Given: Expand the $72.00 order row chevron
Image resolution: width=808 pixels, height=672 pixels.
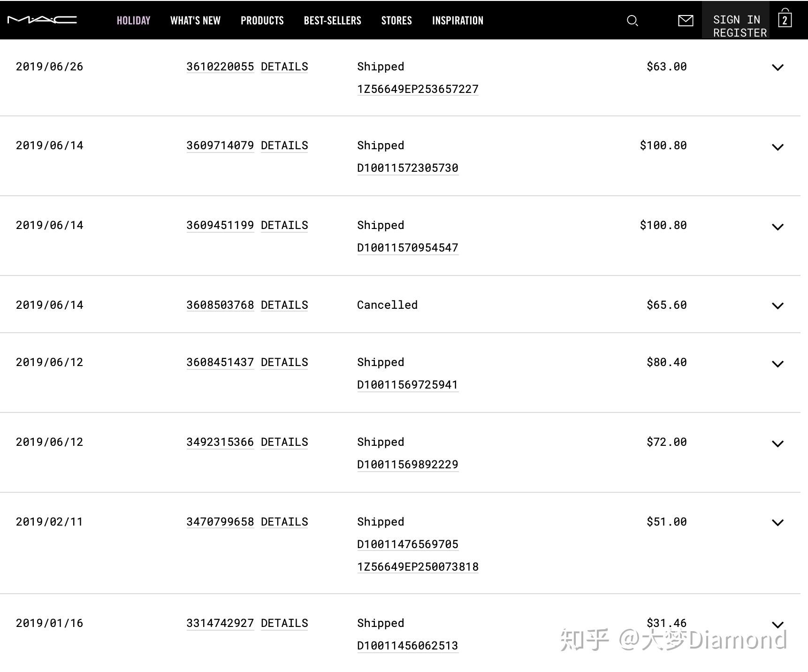Looking at the screenshot, I should (x=778, y=444).
